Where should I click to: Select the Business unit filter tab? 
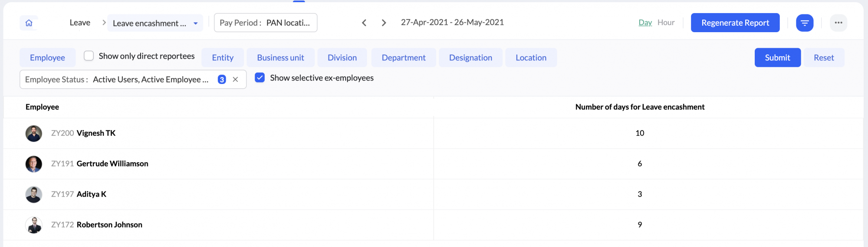280,58
